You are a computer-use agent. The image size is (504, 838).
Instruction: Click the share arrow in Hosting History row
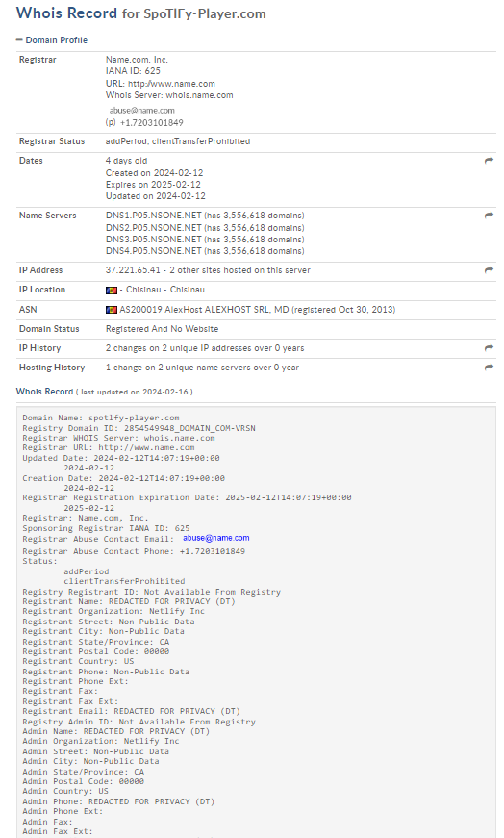tap(489, 368)
